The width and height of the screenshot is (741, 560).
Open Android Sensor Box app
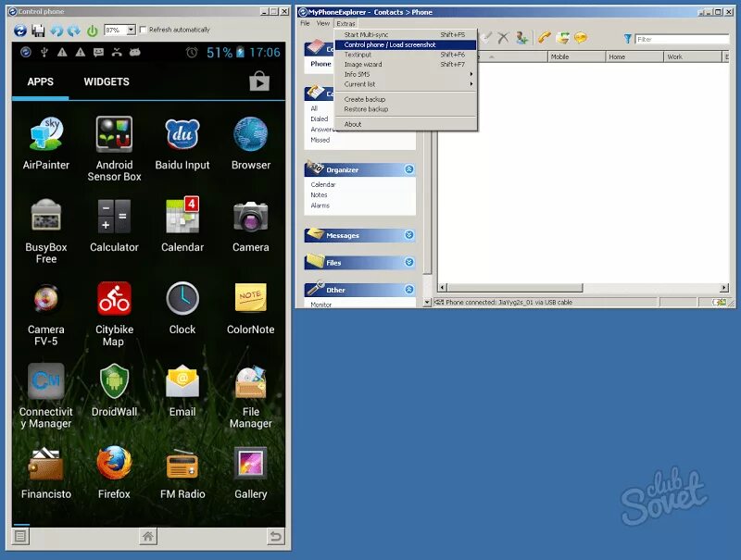[114, 149]
